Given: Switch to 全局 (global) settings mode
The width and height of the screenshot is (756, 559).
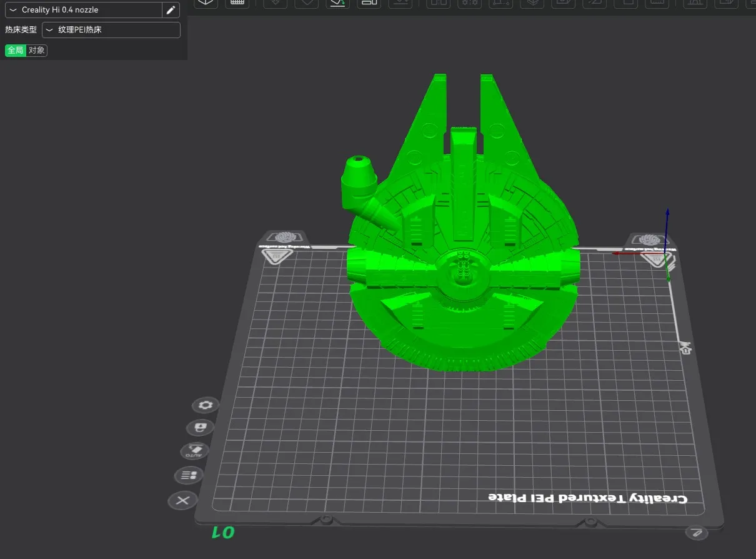Looking at the screenshot, I should click(x=16, y=51).
